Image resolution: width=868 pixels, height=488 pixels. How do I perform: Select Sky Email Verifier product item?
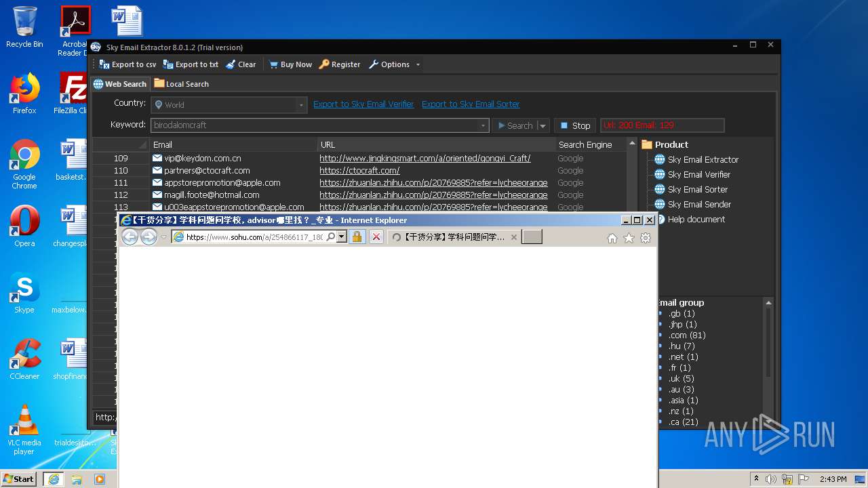pyautogui.click(x=692, y=174)
